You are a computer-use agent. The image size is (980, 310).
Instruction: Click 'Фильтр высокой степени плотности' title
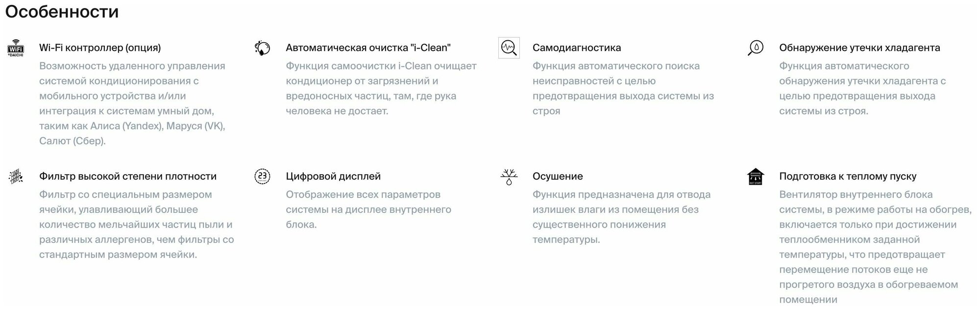pos(127,177)
